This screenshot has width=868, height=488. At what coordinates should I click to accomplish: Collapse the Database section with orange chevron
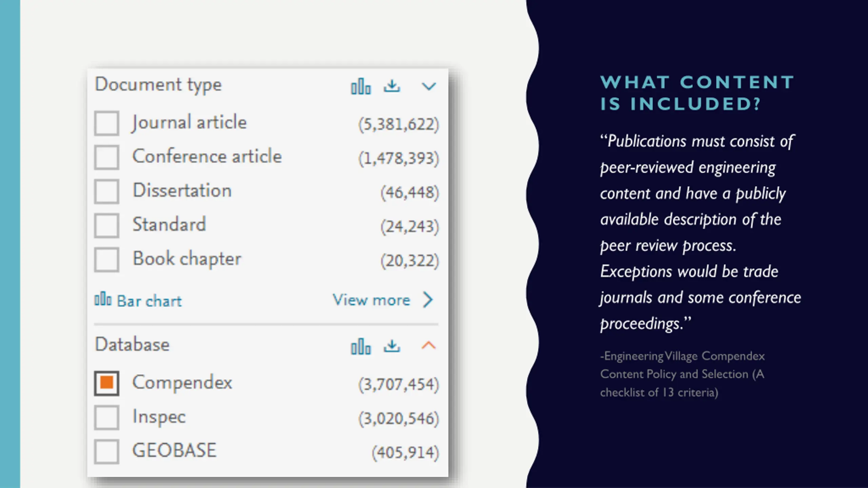429,345
